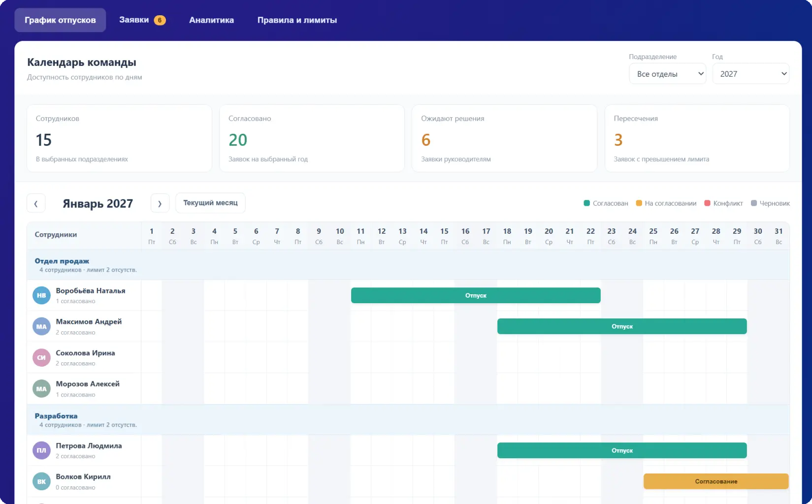Click the name Воробьёва Наталья

pos(91,291)
